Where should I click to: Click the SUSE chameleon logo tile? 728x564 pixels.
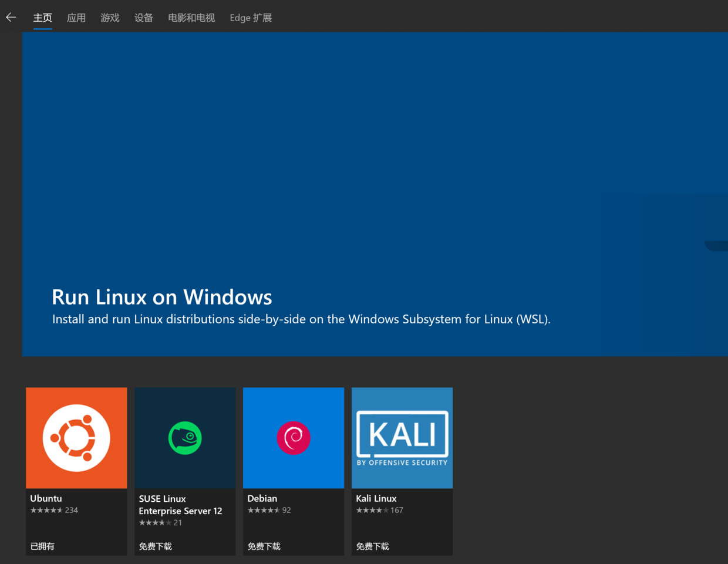coord(185,438)
